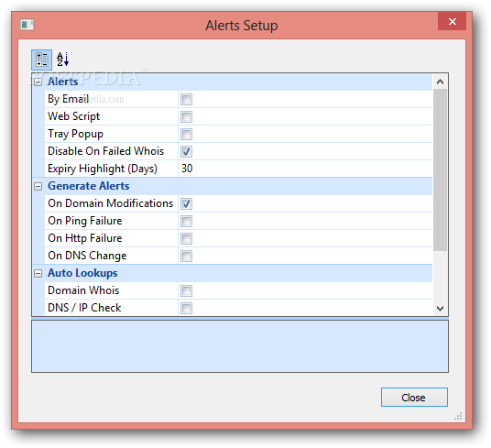Collapse the Auto Lookups group
The image size is (491, 448).
point(38,274)
